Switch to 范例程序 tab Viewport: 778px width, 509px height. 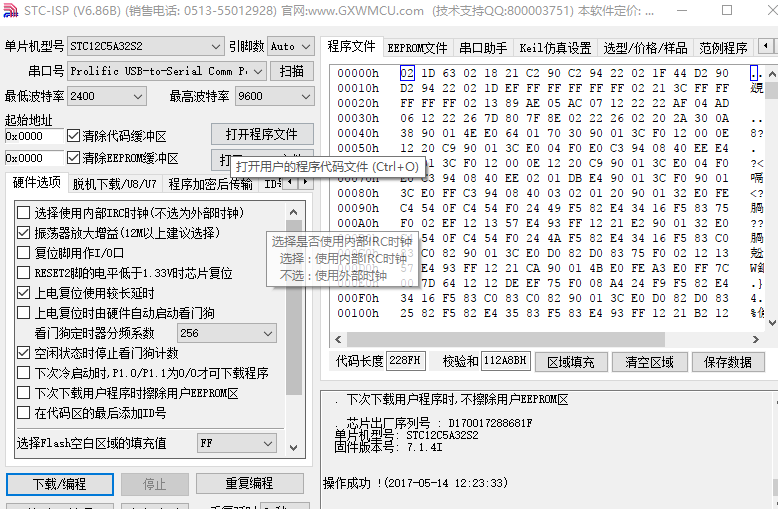tap(723, 48)
